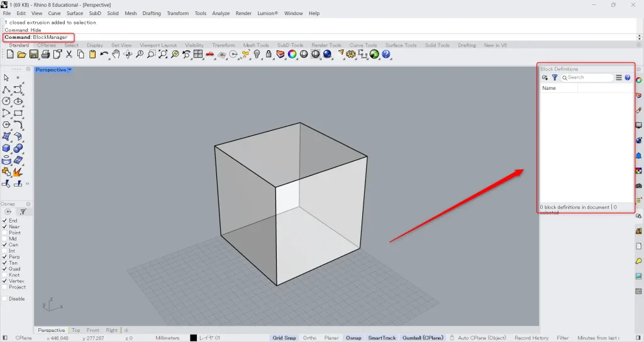Click the filter funnel in Block Definitions
The width and height of the screenshot is (644, 342).
pos(555,78)
